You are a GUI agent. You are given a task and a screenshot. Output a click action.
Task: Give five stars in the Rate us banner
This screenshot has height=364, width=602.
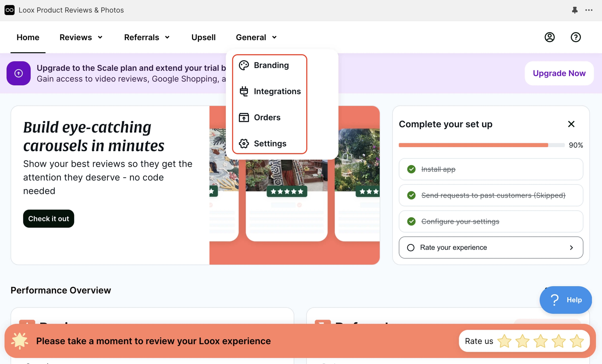point(577,341)
